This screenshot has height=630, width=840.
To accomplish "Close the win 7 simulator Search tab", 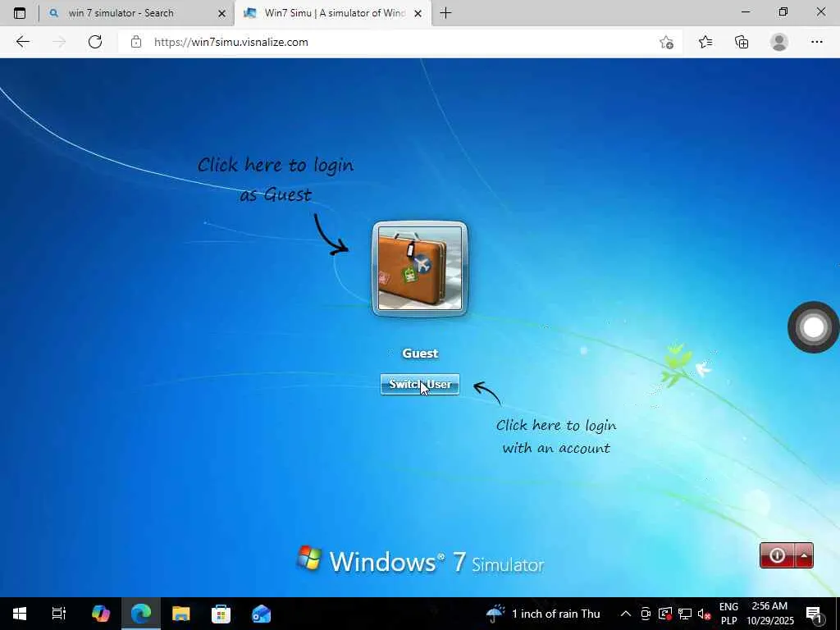I will click(x=221, y=14).
